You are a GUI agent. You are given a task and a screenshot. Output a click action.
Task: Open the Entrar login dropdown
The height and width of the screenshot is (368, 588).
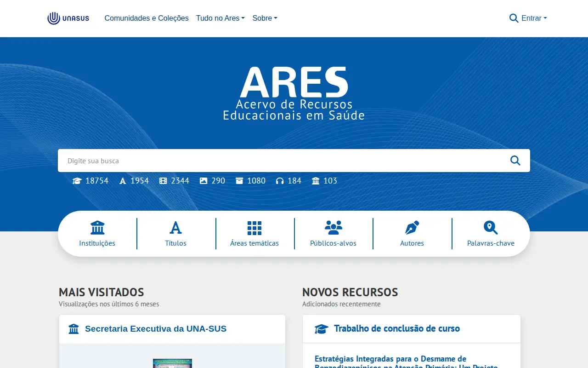point(534,18)
